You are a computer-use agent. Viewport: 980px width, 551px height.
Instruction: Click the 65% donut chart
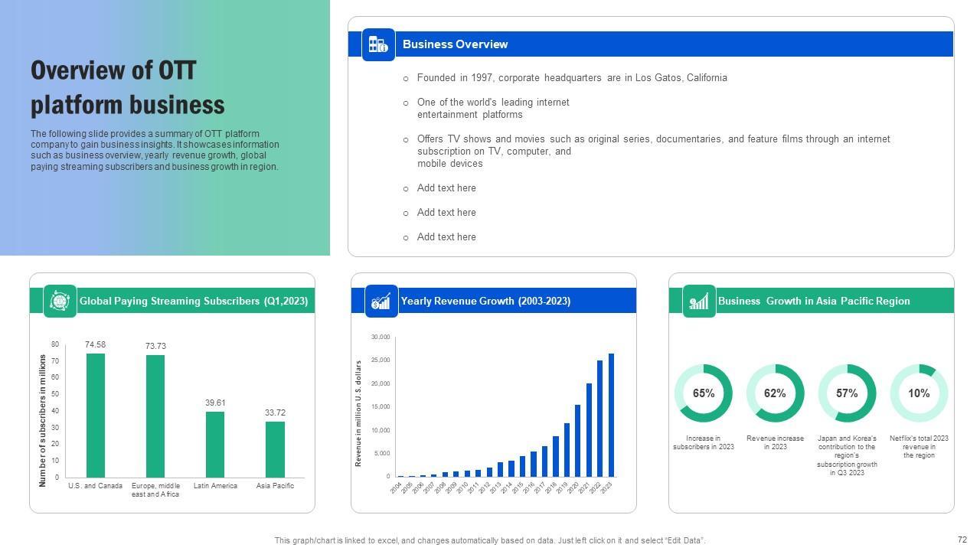point(703,393)
